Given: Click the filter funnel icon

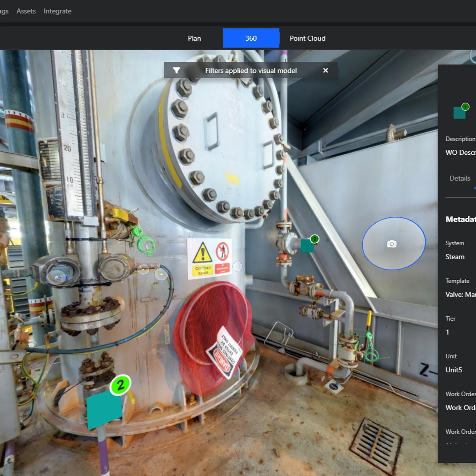Looking at the screenshot, I should [177, 70].
